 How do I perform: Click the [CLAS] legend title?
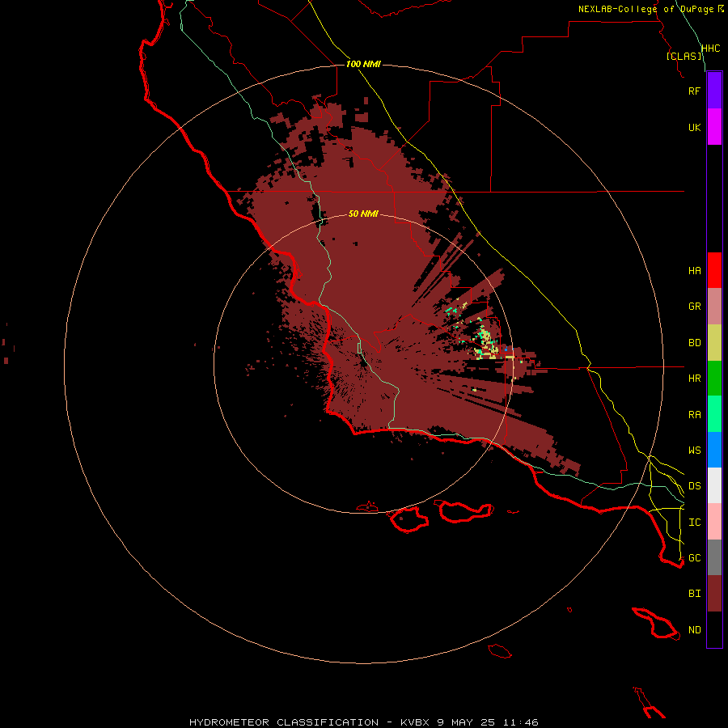point(684,56)
